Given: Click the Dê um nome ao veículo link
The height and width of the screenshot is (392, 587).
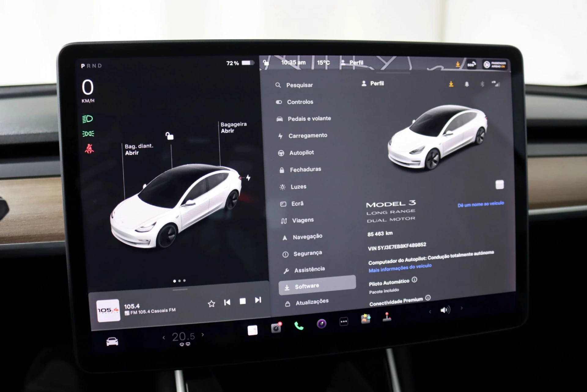Looking at the screenshot, I should (481, 204).
